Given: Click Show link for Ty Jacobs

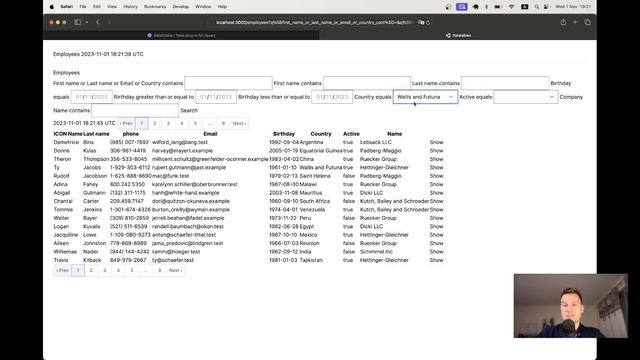Looking at the screenshot, I should click(x=436, y=167).
